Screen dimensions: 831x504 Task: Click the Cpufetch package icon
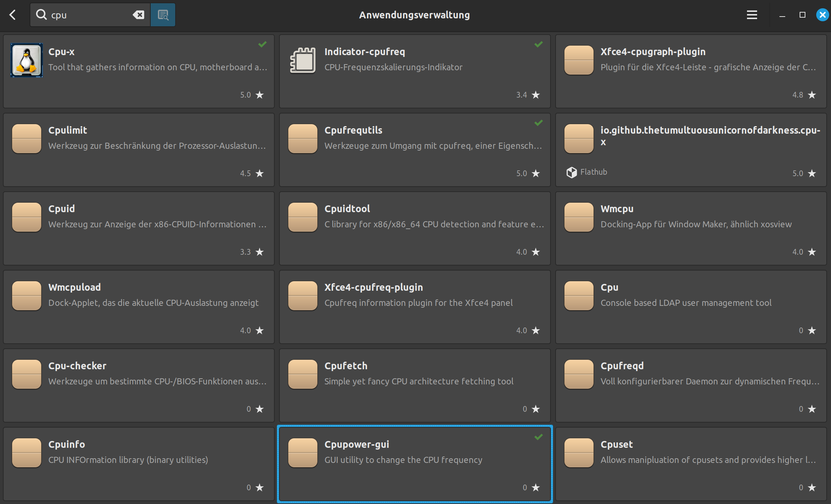coord(303,374)
